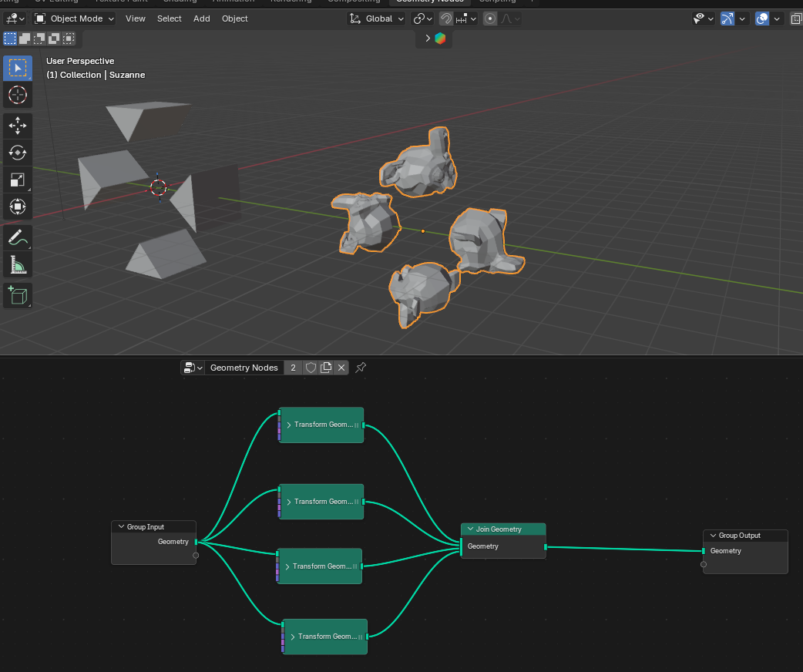Click the Join Geometry output socket
The height and width of the screenshot is (672, 803).
click(546, 547)
